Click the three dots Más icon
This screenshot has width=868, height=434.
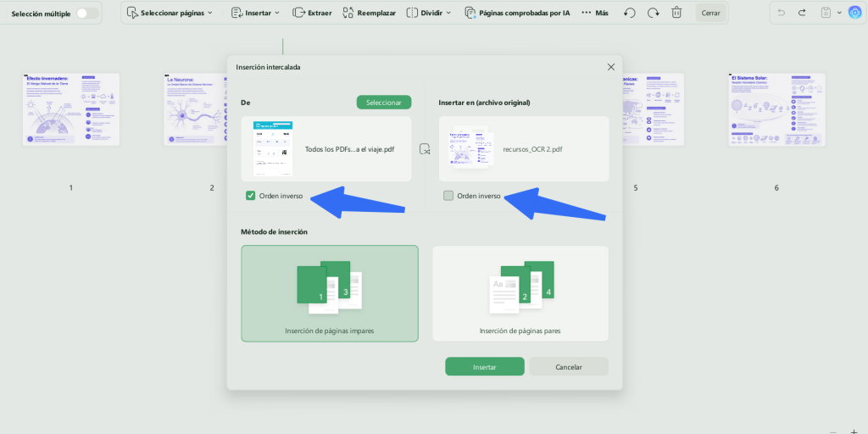[x=587, y=13]
